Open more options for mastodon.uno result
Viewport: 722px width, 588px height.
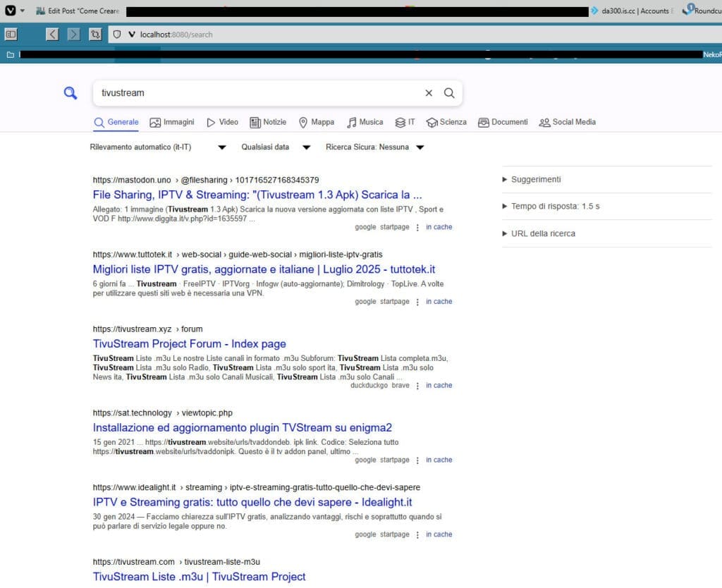(417, 228)
